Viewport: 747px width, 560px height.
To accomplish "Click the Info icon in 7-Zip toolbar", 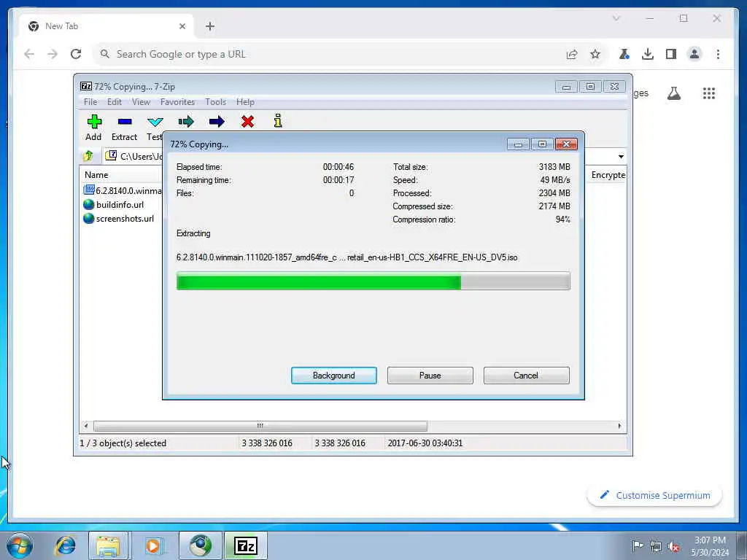I will click(278, 121).
